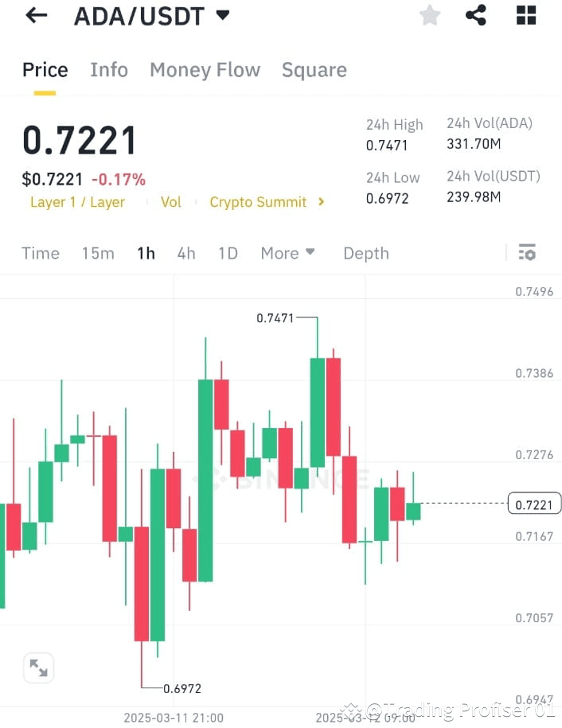Tap the back arrow to exit chart
This screenshot has height=728, width=562.
[36, 15]
